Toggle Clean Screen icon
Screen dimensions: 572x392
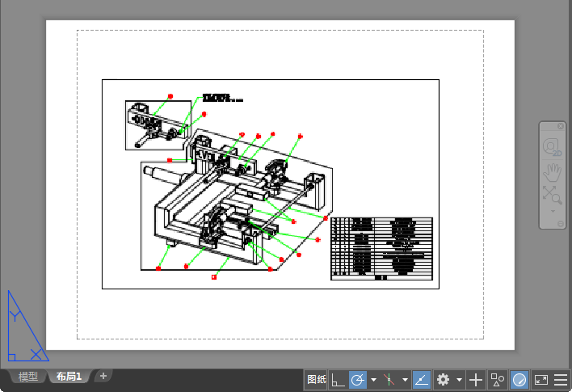pyautogui.click(x=541, y=380)
